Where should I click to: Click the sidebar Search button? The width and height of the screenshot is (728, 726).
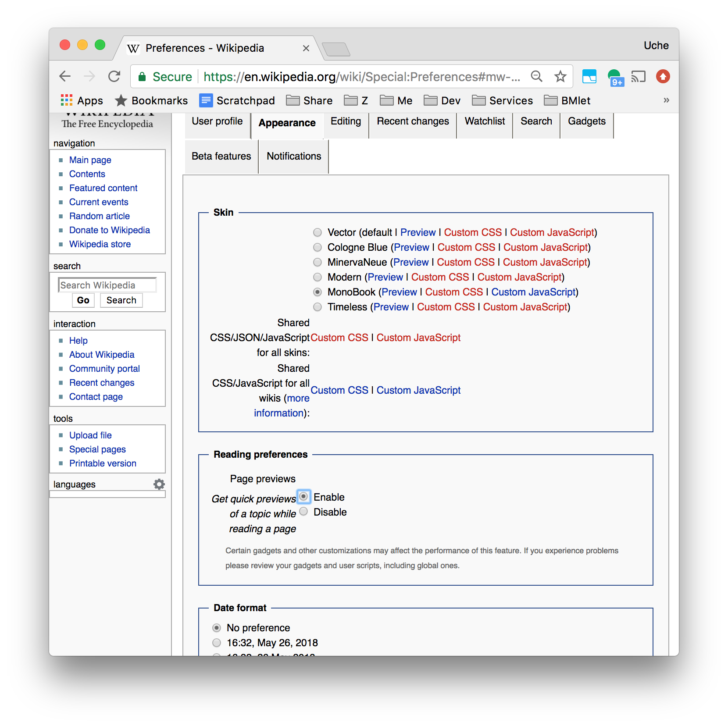click(x=121, y=300)
